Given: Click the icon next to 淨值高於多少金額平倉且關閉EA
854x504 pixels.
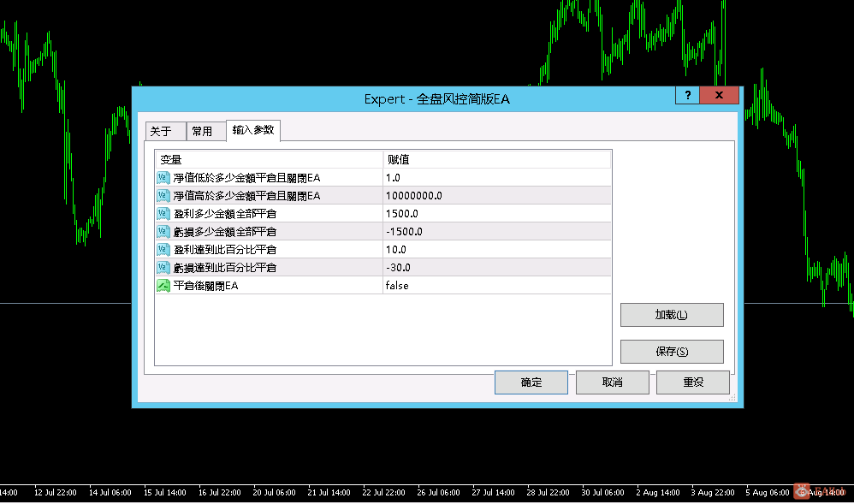Looking at the screenshot, I should point(163,196).
